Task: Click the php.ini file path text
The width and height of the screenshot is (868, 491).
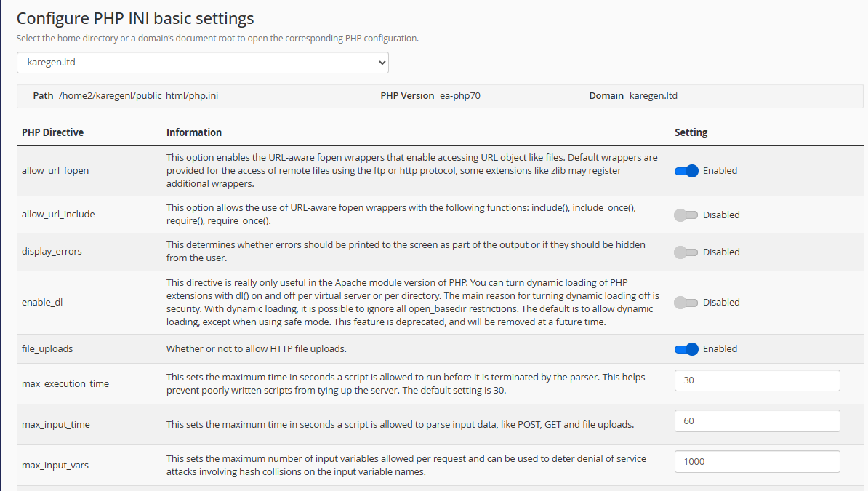Action: pos(138,96)
